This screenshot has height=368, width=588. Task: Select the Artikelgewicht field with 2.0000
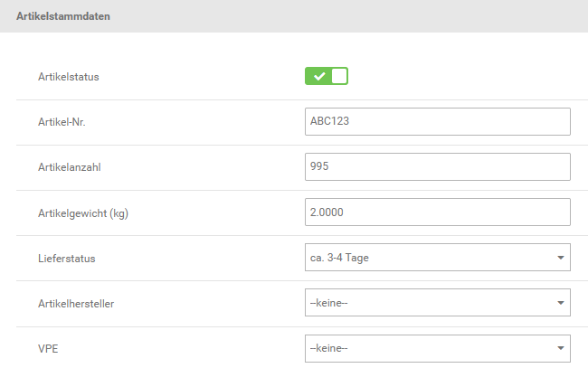438,212
